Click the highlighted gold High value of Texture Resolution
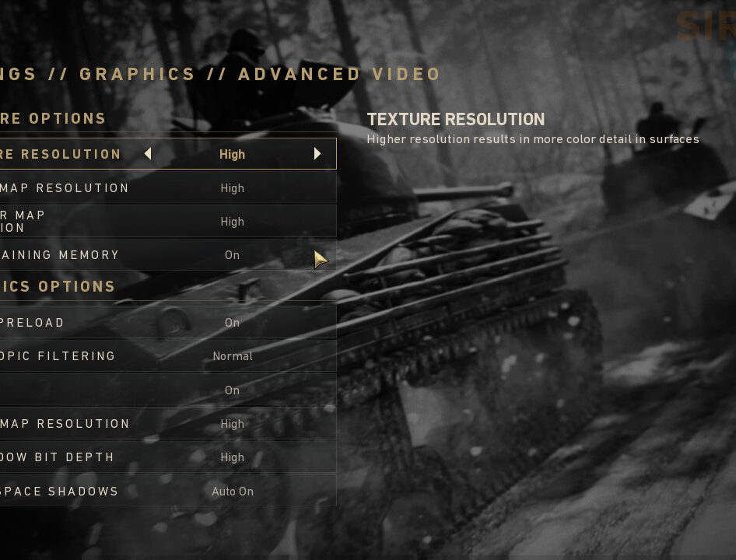736x560 pixels. click(233, 155)
